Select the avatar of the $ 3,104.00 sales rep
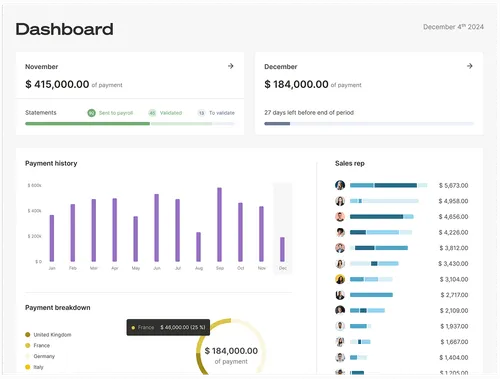This screenshot has height=379, width=500. coord(340,279)
